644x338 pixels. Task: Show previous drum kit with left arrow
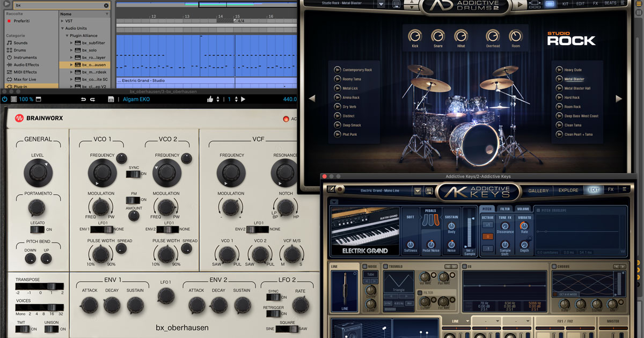312,99
